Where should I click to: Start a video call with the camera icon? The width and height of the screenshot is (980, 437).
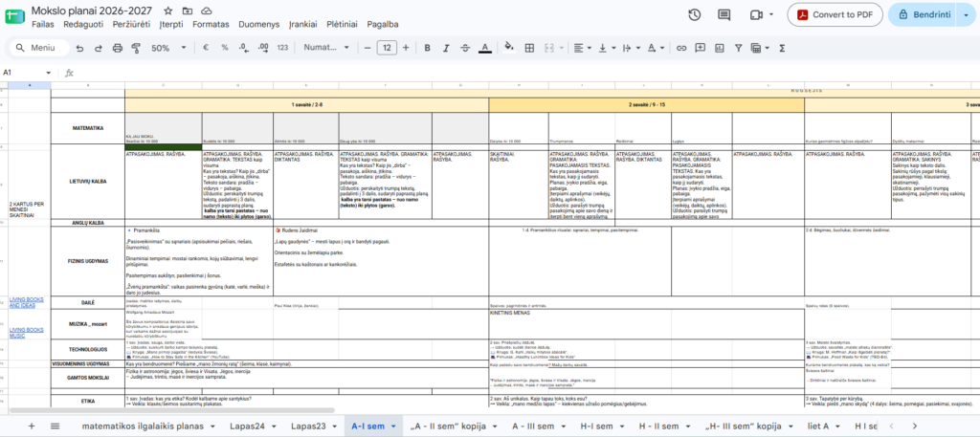click(x=756, y=15)
